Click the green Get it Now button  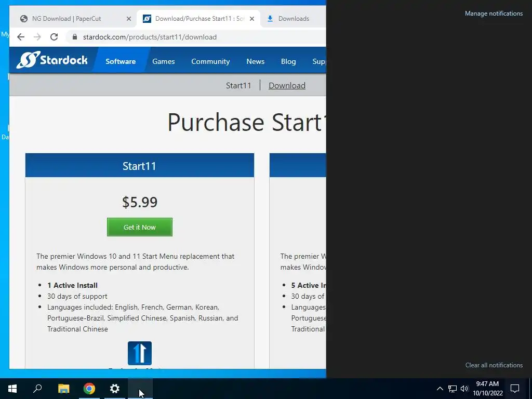pyautogui.click(x=139, y=227)
